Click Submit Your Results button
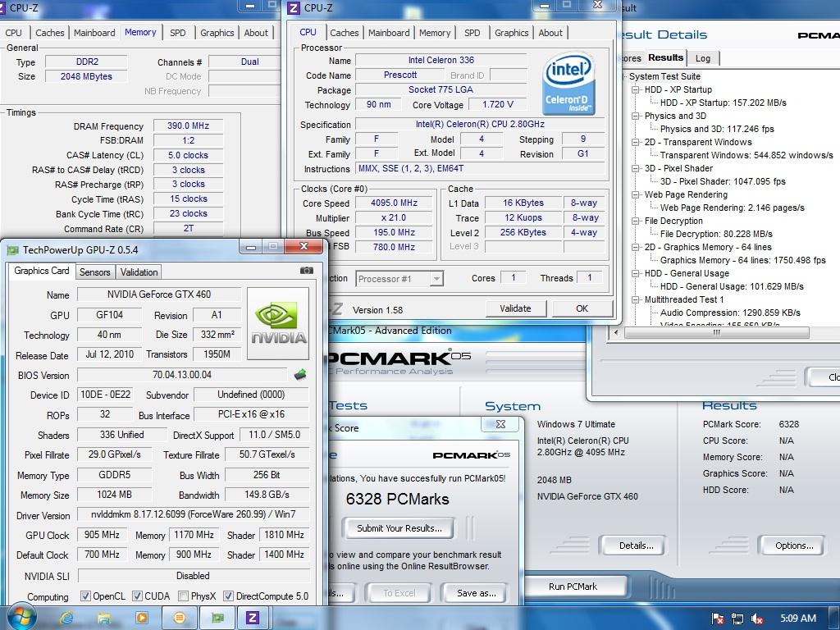Image resolution: width=840 pixels, height=630 pixels. tap(399, 528)
